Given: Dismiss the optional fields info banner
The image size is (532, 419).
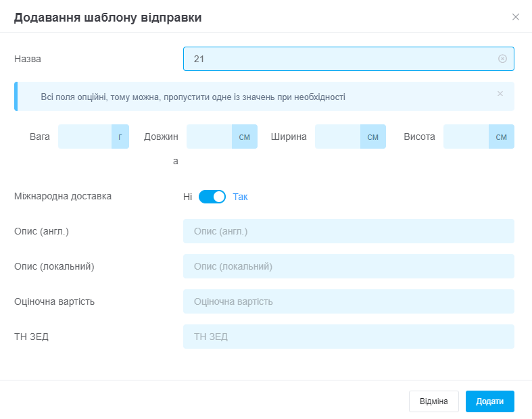Looking at the screenshot, I should click(x=500, y=94).
